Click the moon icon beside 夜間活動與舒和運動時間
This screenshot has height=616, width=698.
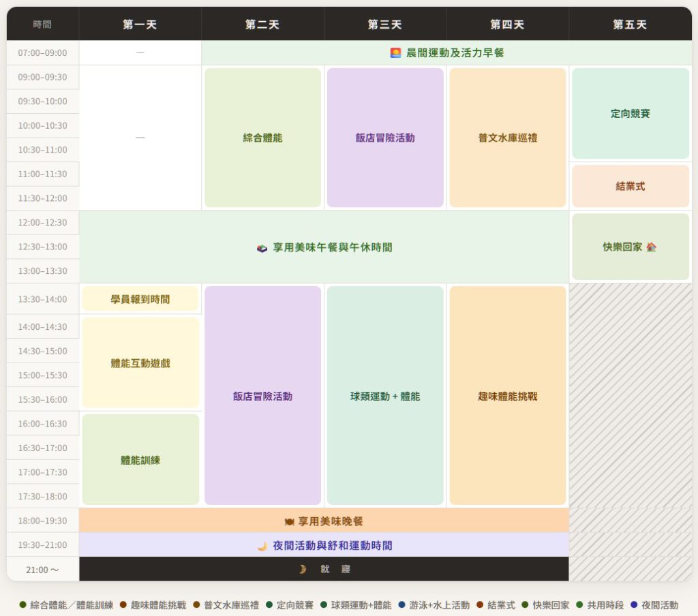(x=262, y=546)
